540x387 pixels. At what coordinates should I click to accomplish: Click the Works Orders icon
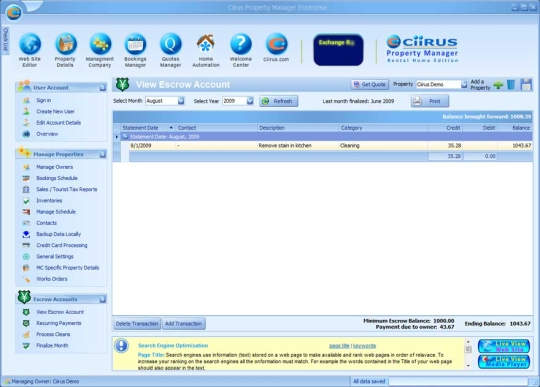click(26, 279)
